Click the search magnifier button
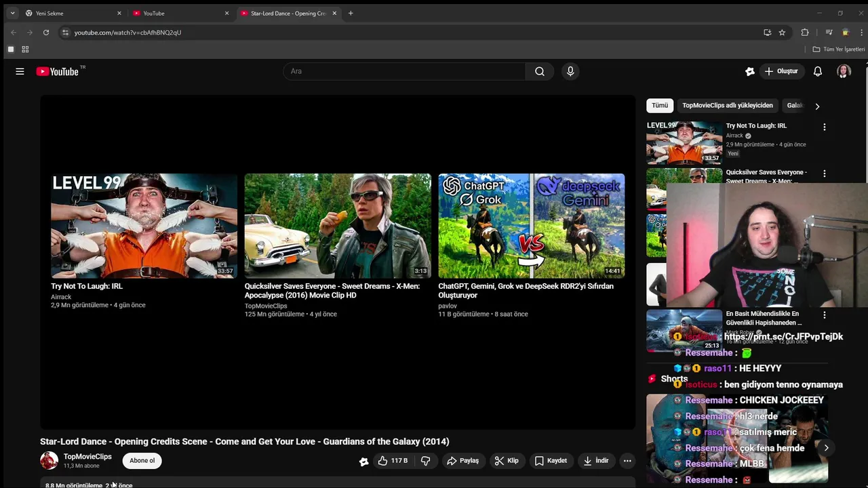868x488 pixels. [539, 71]
